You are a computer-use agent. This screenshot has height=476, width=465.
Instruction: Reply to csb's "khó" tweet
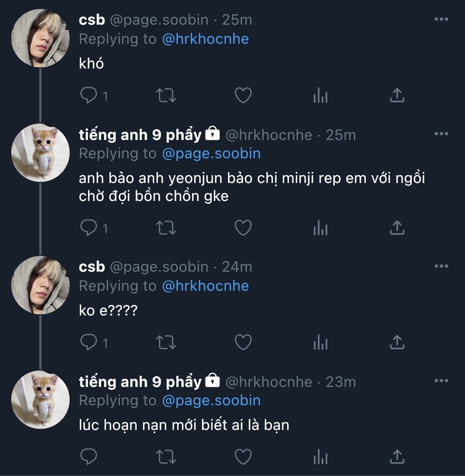(89, 95)
